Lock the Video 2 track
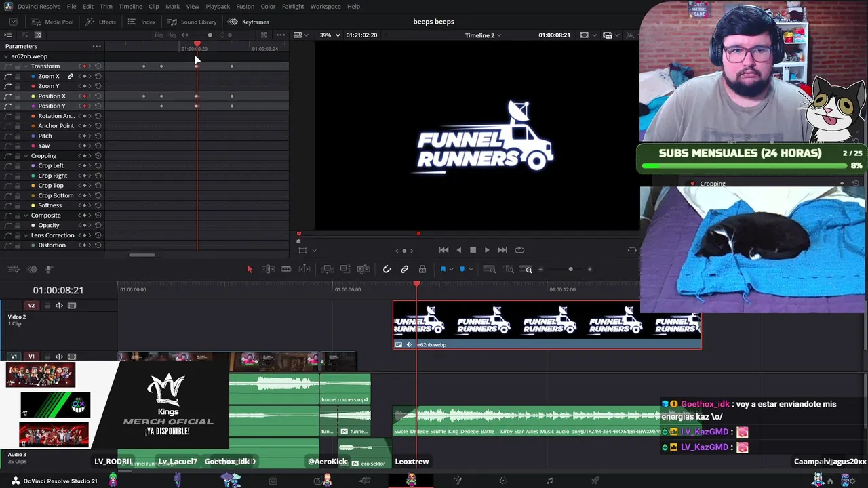 click(x=46, y=306)
